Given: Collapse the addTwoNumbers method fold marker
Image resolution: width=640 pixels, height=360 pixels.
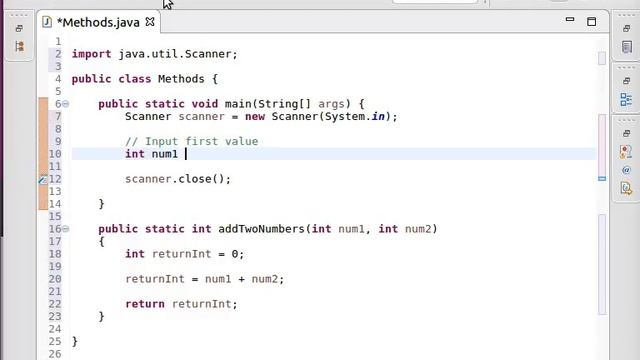Looking at the screenshot, I should point(65,229).
